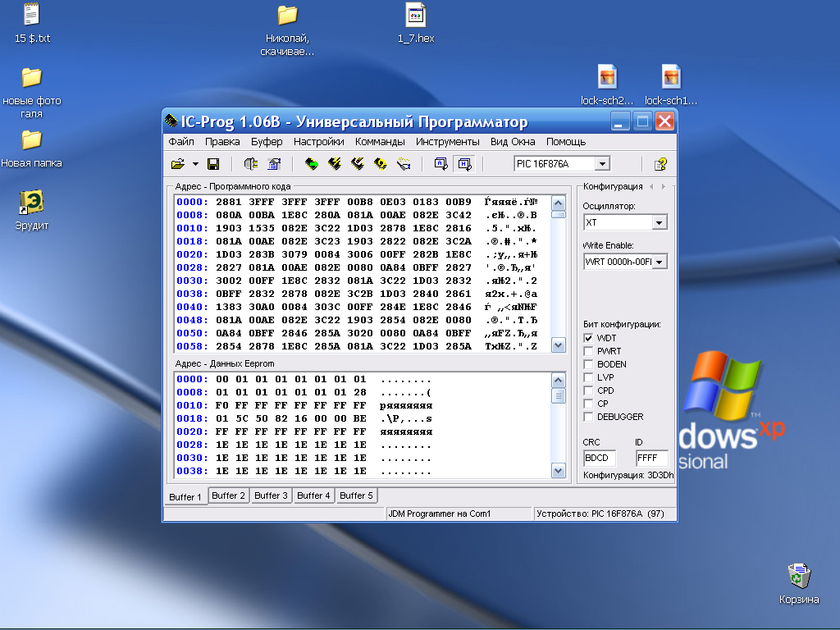Viewport: 840px width, 630px height.
Task: Enable the DEBUGGER checkbox
Action: [588, 417]
